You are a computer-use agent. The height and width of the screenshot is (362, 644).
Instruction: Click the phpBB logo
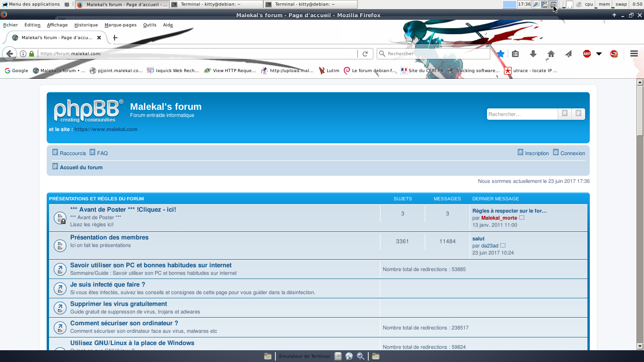88,111
